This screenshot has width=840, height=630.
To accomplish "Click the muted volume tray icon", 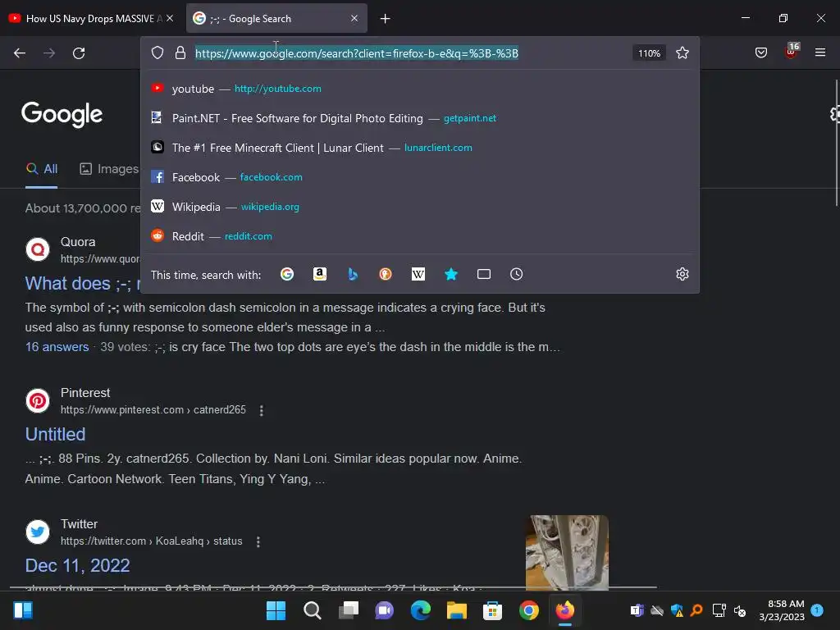I will click(x=740, y=610).
